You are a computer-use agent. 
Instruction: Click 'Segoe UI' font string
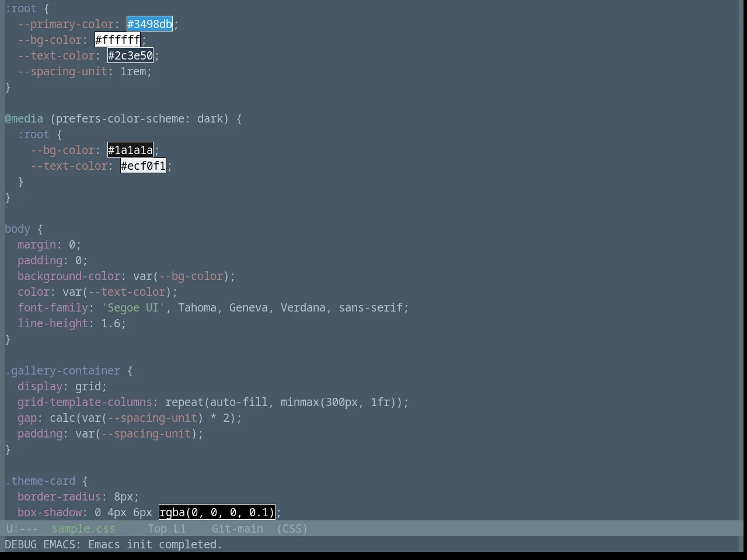click(x=133, y=307)
